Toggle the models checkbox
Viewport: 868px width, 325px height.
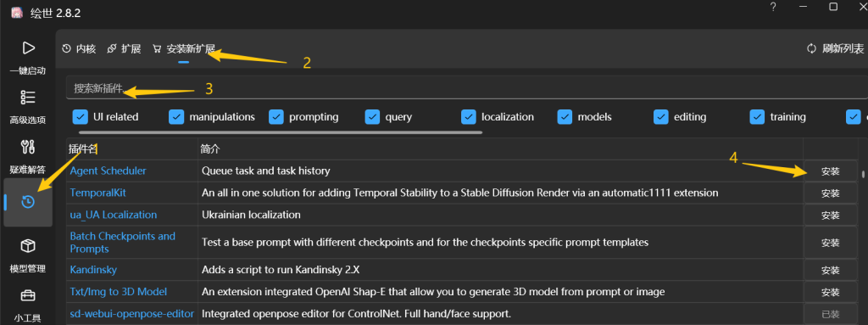(565, 117)
